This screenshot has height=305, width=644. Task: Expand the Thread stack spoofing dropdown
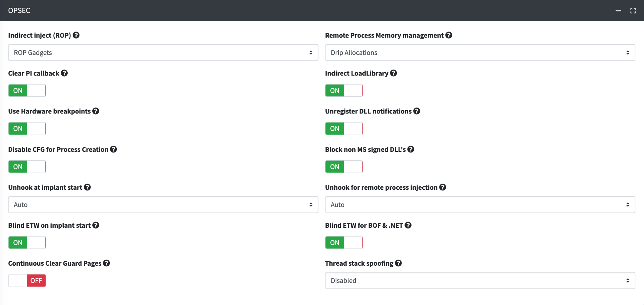[480, 280]
